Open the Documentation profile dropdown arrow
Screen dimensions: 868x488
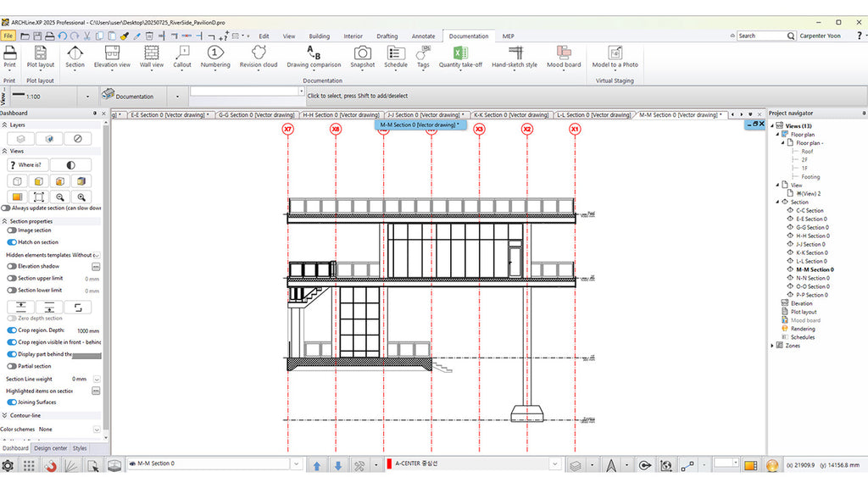point(177,97)
